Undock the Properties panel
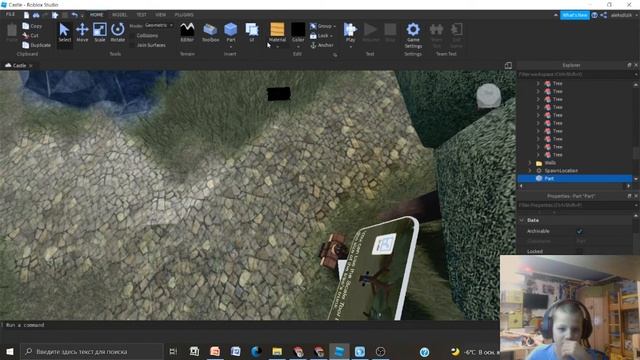640x360 pixels. pyautogui.click(x=629, y=196)
